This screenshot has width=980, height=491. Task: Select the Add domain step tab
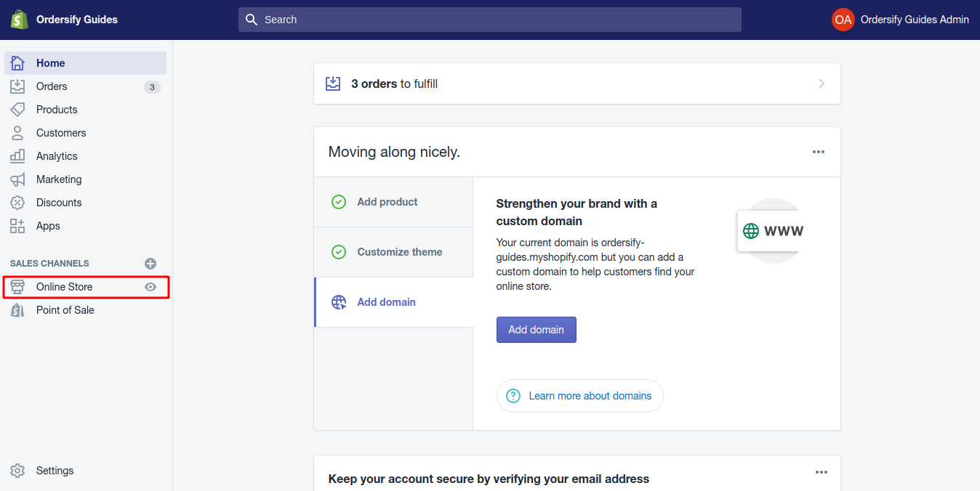[x=393, y=302]
